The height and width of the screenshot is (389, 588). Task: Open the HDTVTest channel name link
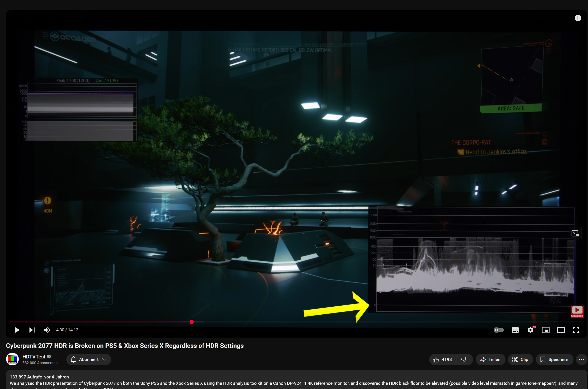[34, 357]
